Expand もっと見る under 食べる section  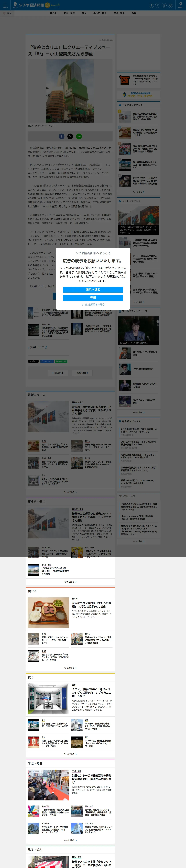tap(70, 668)
